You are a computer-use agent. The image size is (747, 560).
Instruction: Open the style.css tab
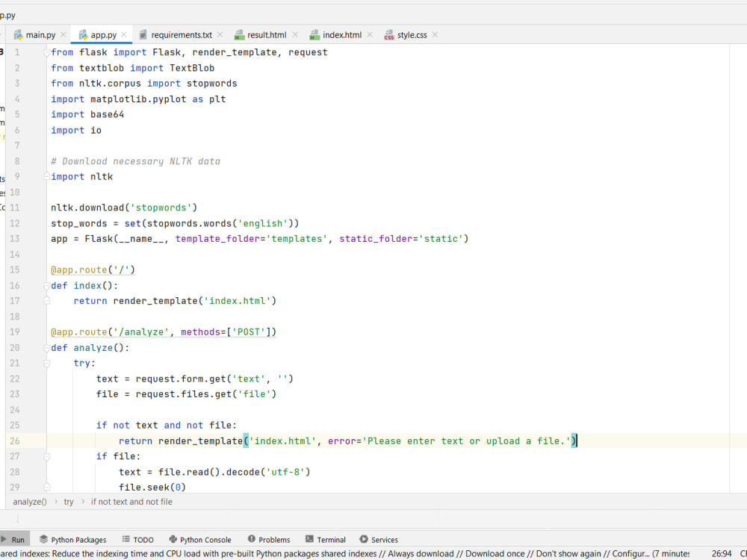coord(412,35)
